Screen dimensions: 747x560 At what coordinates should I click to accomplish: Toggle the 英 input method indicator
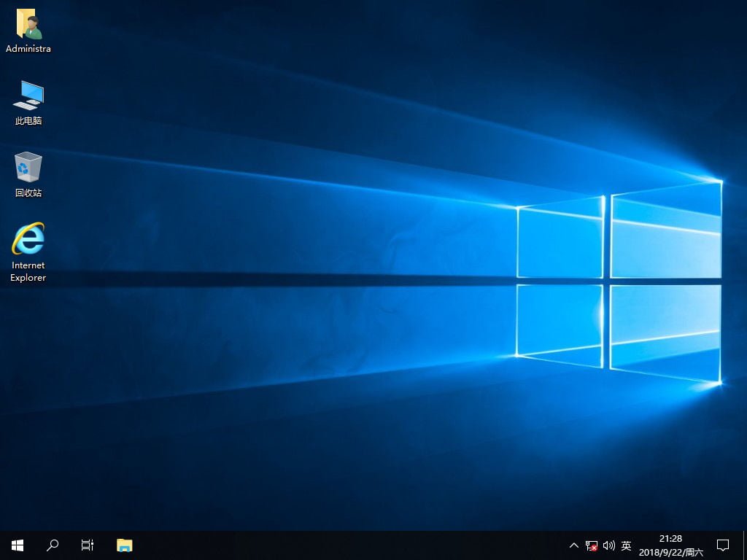point(626,545)
